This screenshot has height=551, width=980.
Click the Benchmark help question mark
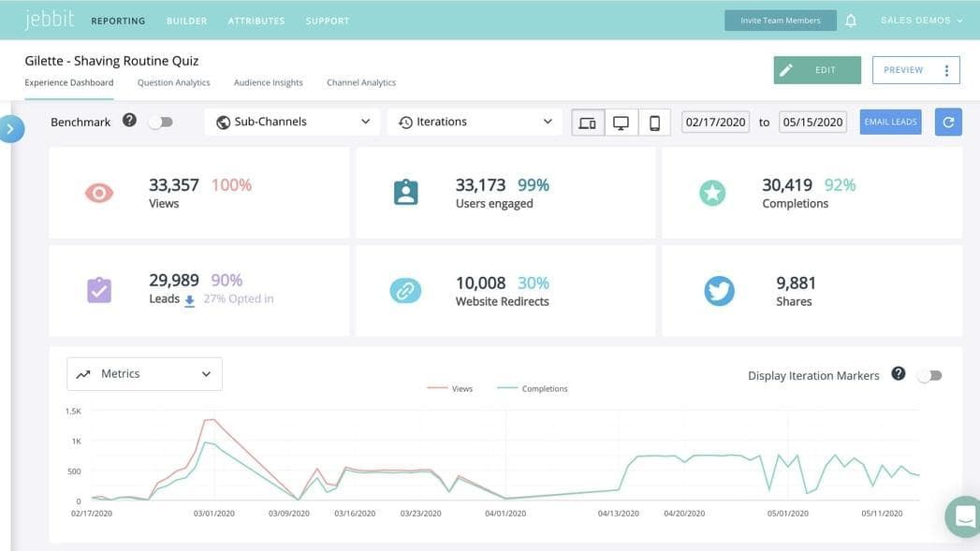pyautogui.click(x=129, y=121)
